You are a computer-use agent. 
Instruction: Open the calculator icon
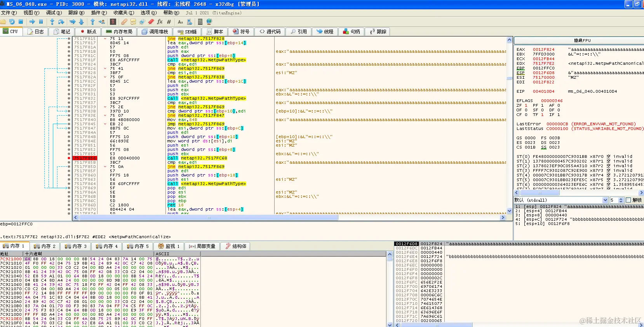[200, 22]
